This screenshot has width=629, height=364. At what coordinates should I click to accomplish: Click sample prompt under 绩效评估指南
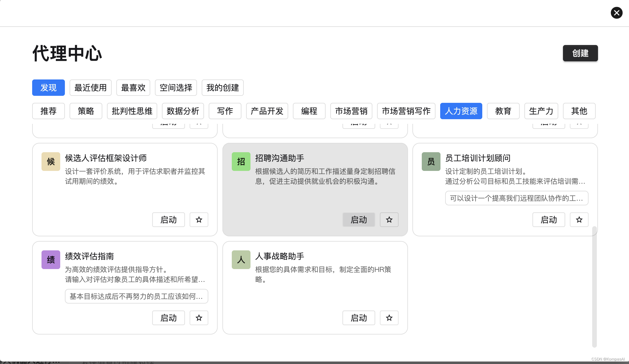tap(136, 296)
